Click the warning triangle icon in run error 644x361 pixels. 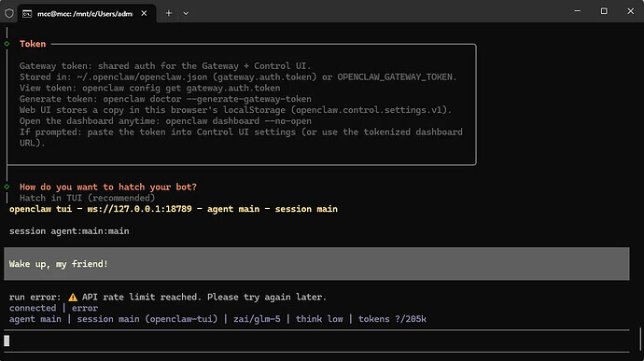(x=73, y=297)
